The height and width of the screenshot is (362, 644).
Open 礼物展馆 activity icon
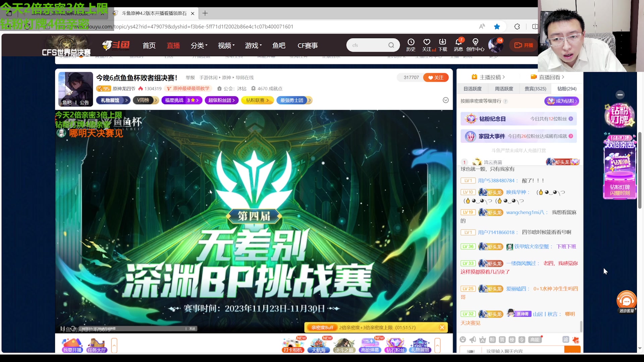click(420, 345)
